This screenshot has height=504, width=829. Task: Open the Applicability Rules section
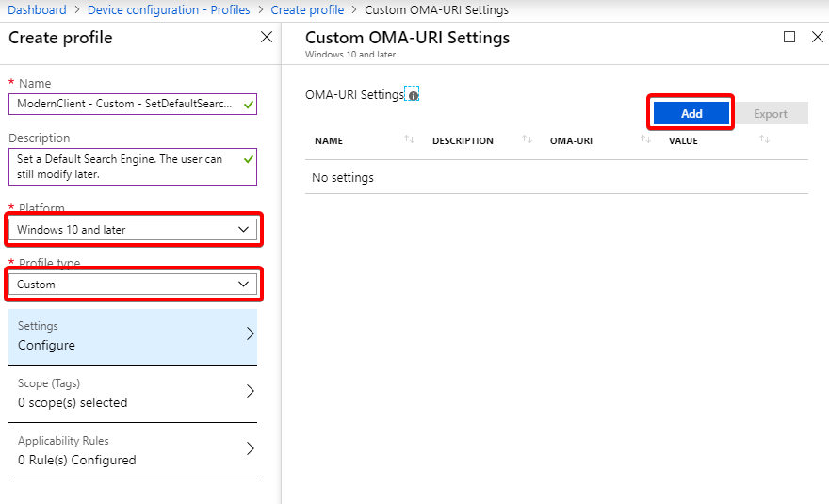132,451
